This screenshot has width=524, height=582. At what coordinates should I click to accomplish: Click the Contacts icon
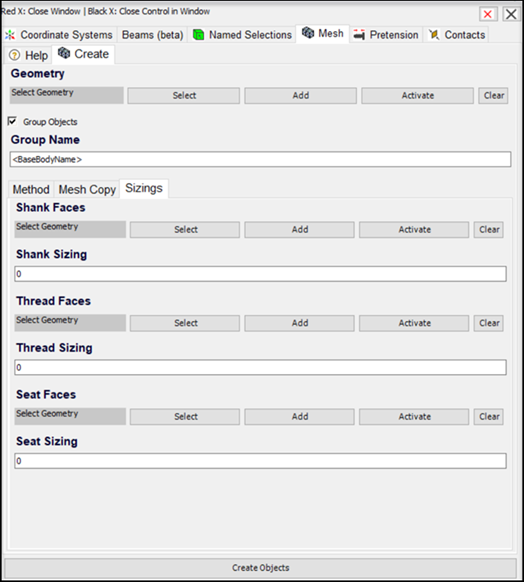tap(434, 35)
